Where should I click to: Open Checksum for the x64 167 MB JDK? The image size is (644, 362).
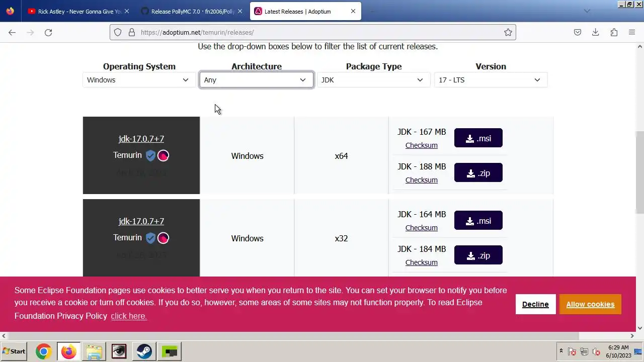coord(422,145)
